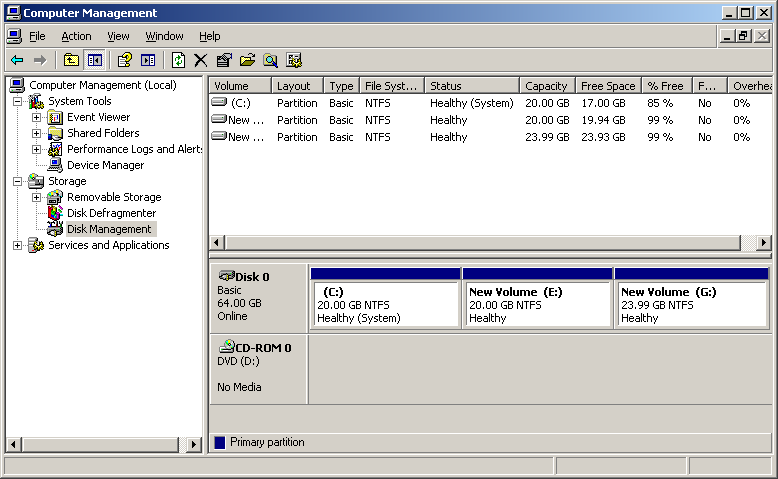Sort by the Free Space column header
This screenshot has height=479, width=778.
pos(608,86)
